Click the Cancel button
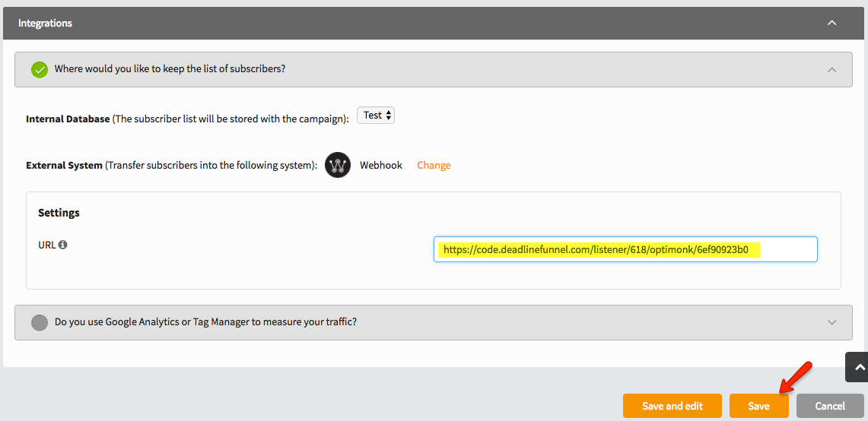 [830, 406]
